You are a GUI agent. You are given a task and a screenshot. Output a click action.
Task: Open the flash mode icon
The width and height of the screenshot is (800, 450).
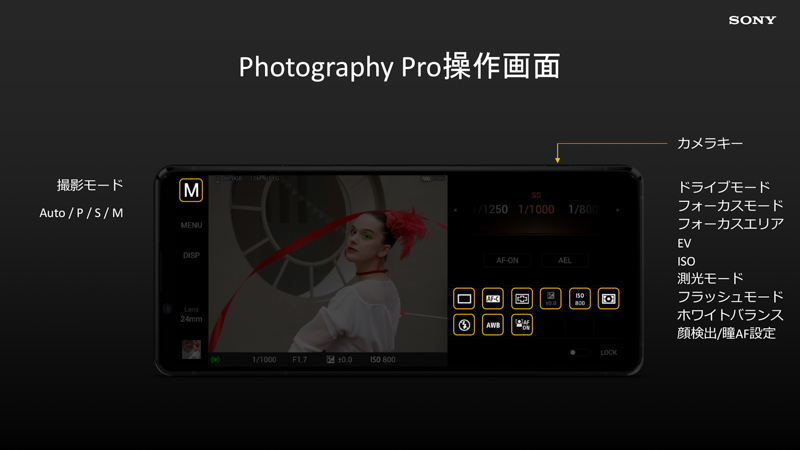[464, 325]
